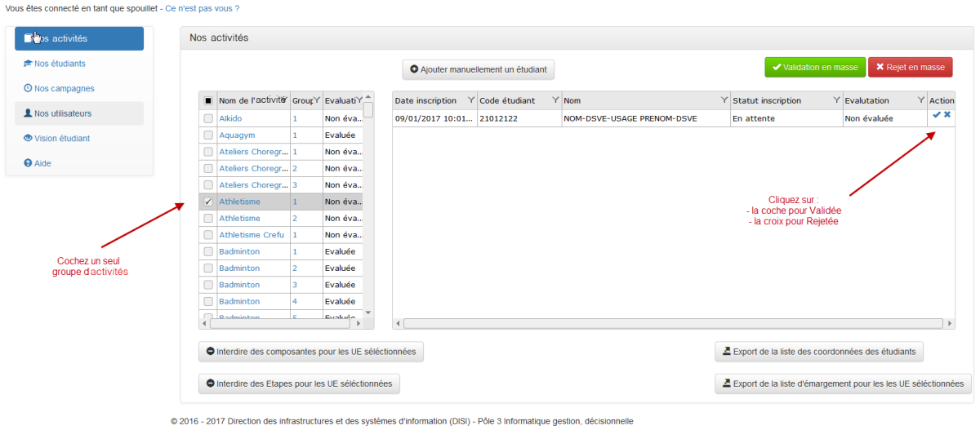The image size is (980, 430).
Task: Click the activity list vertical scrollbar down arrow
Action: pyautogui.click(x=367, y=313)
